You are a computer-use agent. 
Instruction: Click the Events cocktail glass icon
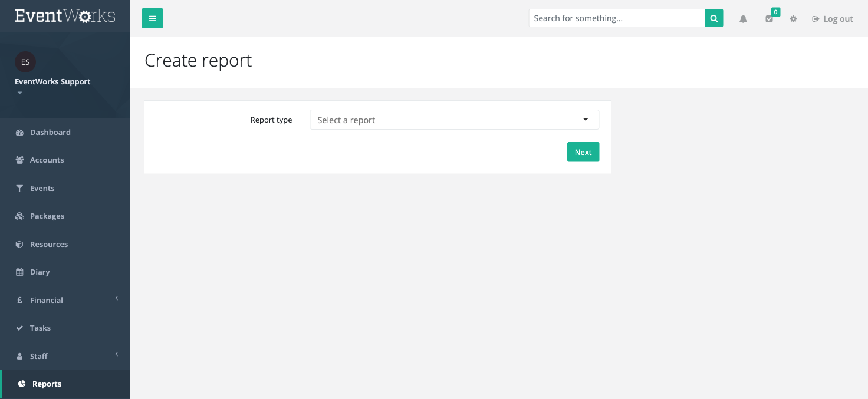coord(19,189)
